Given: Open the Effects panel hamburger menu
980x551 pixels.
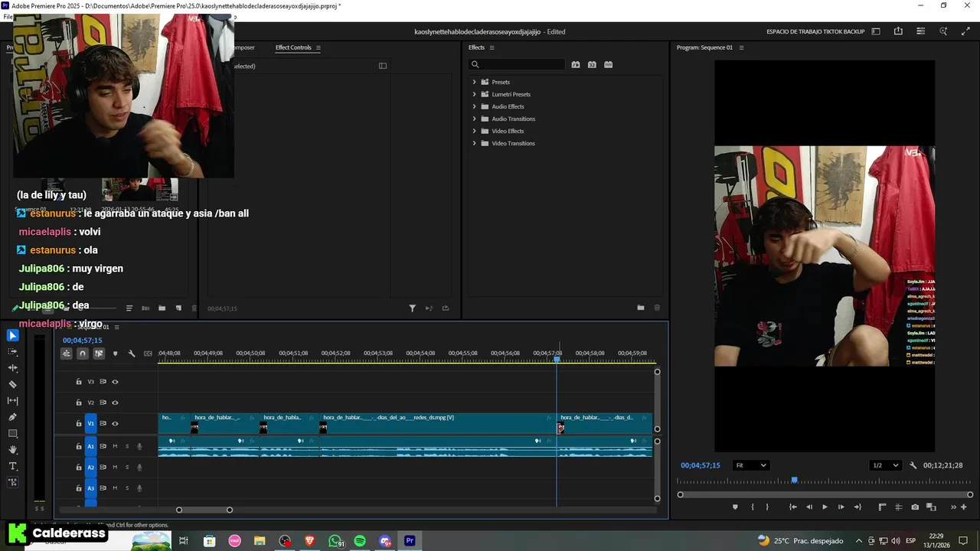Looking at the screenshot, I should 492,47.
